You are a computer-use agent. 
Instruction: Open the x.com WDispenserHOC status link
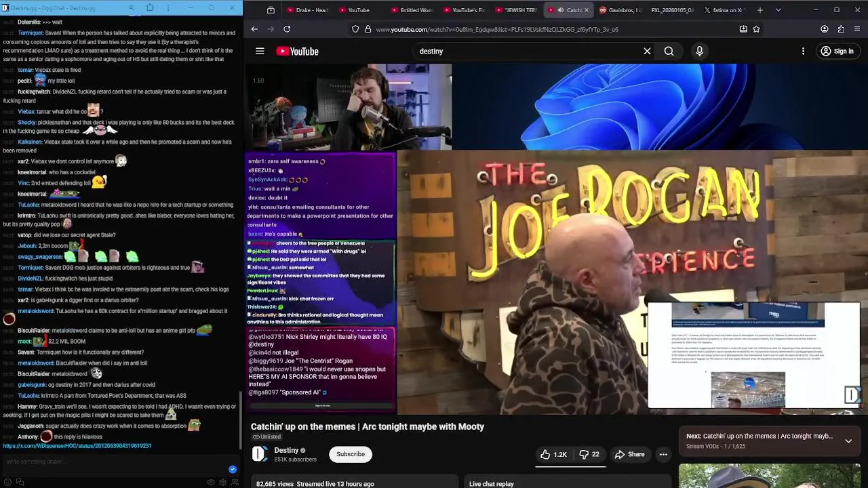coord(77,446)
